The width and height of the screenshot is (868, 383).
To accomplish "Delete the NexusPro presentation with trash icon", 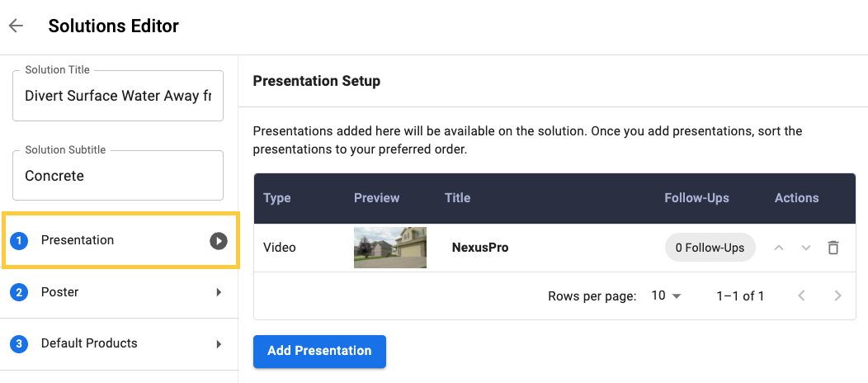I will tap(833, 248).
